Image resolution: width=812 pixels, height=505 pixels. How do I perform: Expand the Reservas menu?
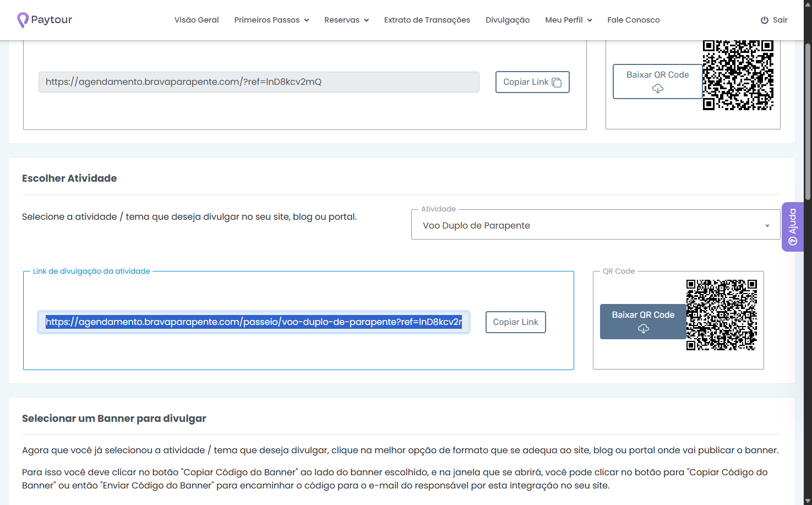pos(346,20)
